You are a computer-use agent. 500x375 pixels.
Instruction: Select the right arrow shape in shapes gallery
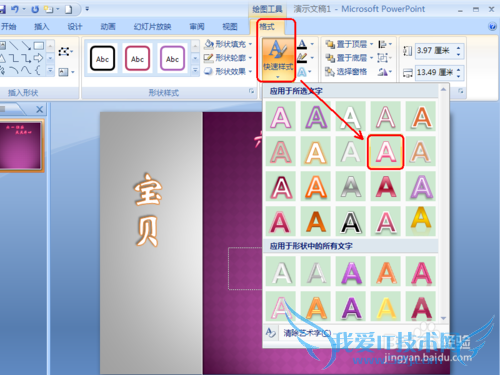coord(38,58)
